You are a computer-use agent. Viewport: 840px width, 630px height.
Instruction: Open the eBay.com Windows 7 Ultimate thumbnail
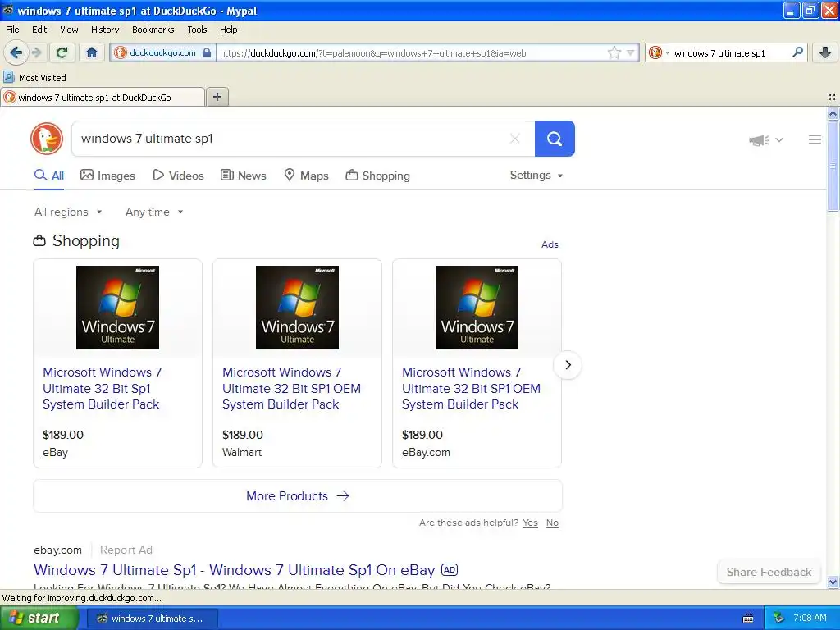point(477,308)
